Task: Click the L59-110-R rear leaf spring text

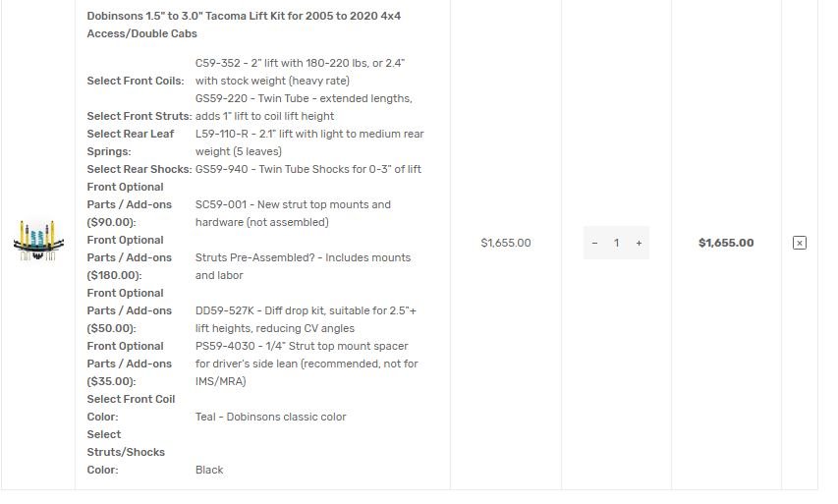Action: 309,142
